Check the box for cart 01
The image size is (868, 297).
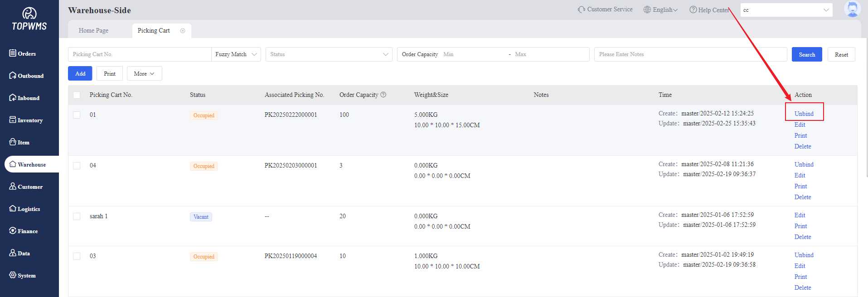point(77,115)
